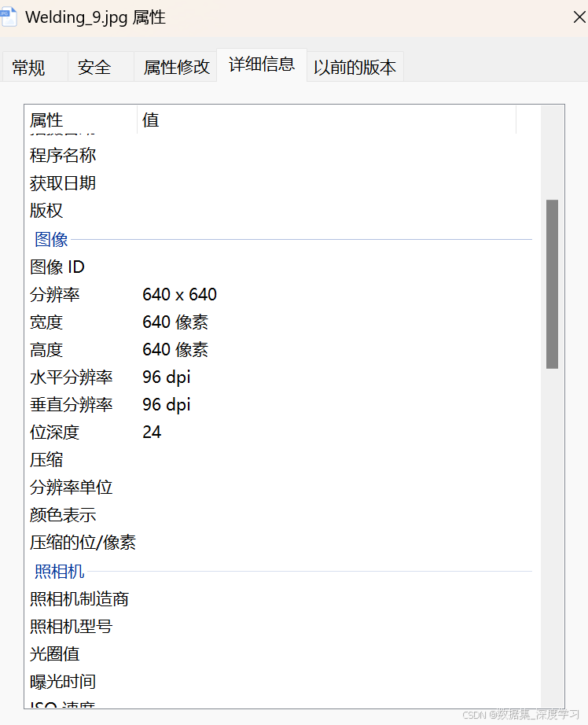Click the width value 640 像素
The width and height of the screenshot is (588, 725).
click(175, 322)
